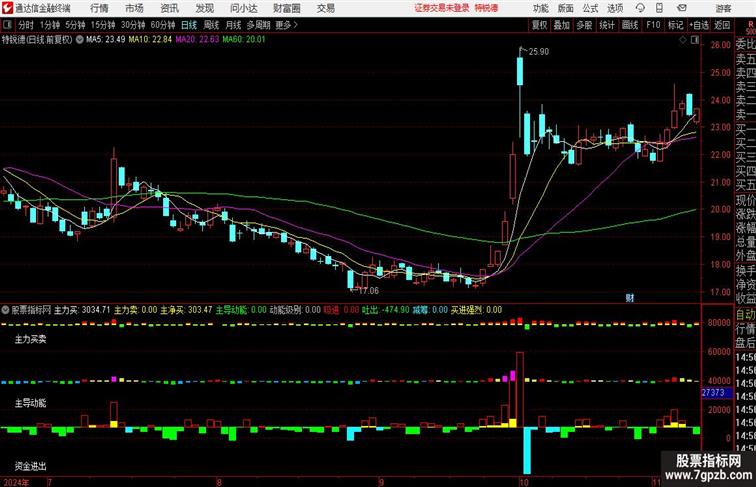Viewport: 756px width, 487px height.
Task: Switch to 15分钟 chart period
Action: 103,25
